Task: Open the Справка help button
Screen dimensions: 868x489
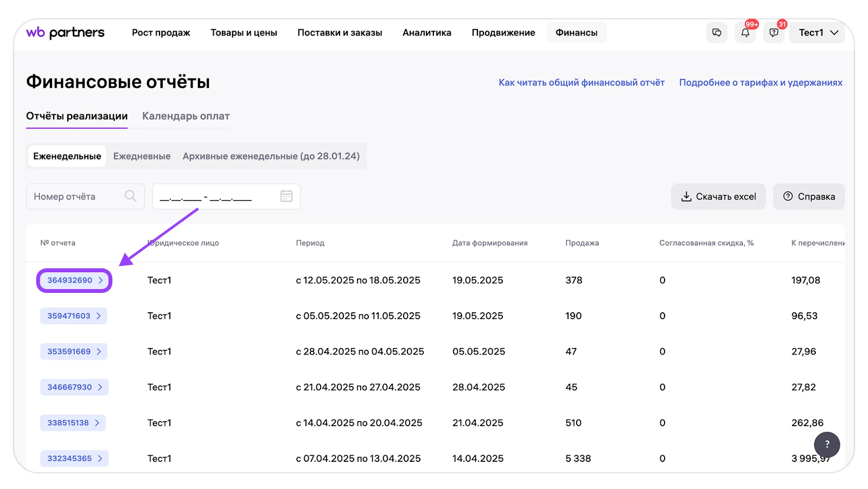Action: (x=809, y=196)
